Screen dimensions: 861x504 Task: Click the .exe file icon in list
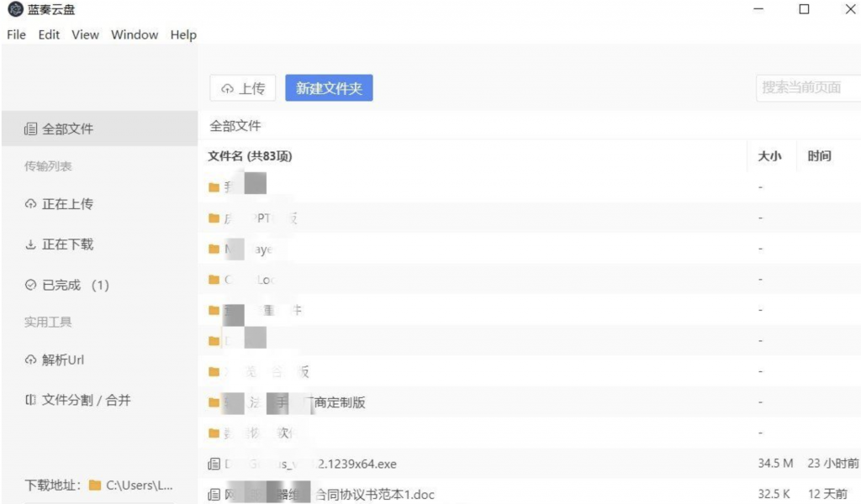coord(214,464)
